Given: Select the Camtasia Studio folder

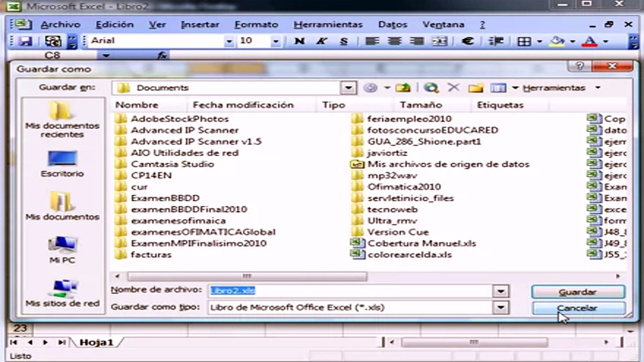Looking at the screenshot, I should (x=165, y=164).
